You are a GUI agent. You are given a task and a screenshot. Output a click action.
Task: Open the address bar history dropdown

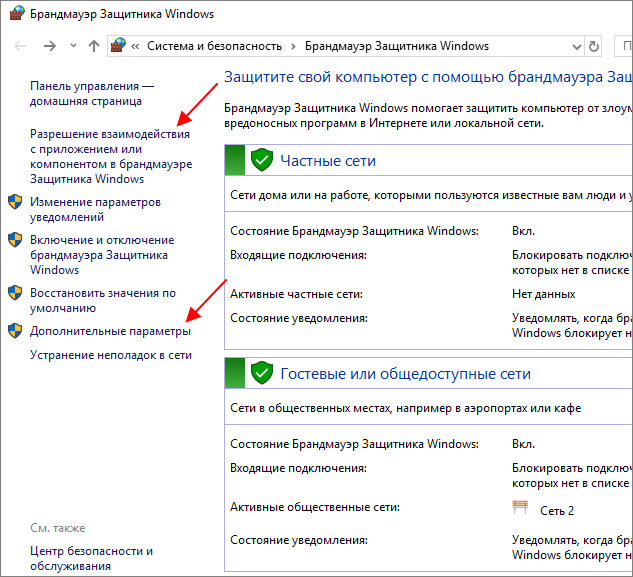coord(577,46)
